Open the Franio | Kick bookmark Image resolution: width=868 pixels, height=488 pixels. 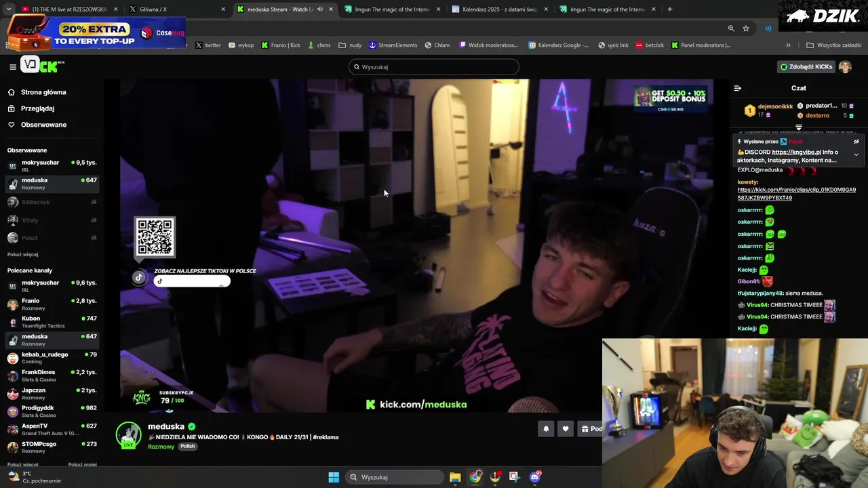click(280, 45)
